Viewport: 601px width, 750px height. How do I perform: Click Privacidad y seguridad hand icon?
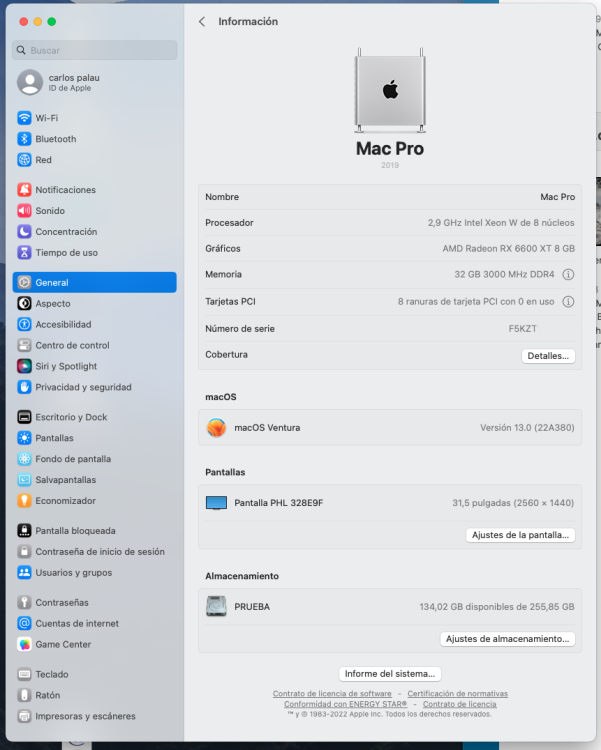pyautogui.click(x=24, y=387)
